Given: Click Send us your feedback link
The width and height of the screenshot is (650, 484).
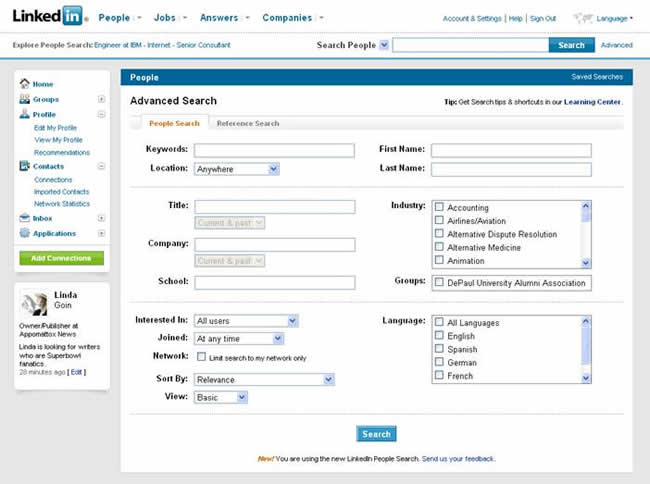Looking at the screenshot, I should point(458,459).
